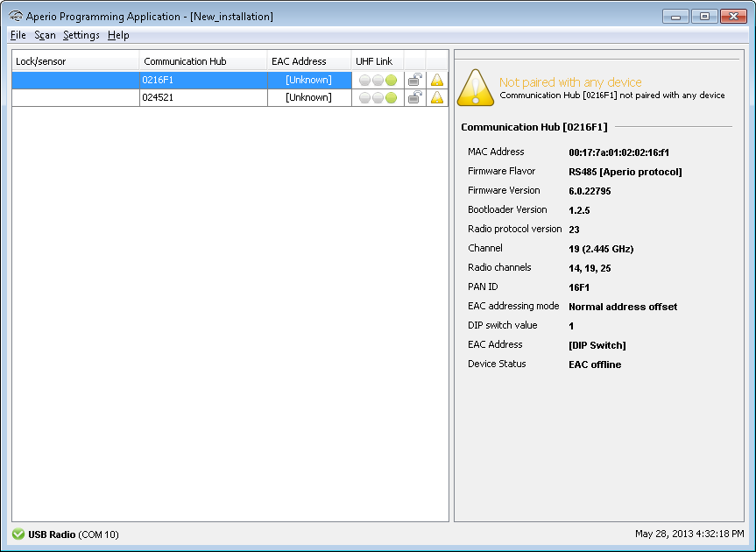Open the Settings menu
Image resolution: width=756 pixels, height=552 pixels.
(x=81, y=35)
